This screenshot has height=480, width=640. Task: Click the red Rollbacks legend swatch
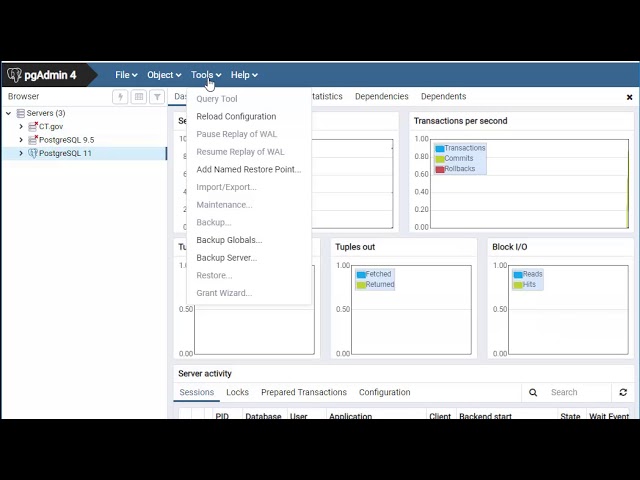click(x=440, y=169)
